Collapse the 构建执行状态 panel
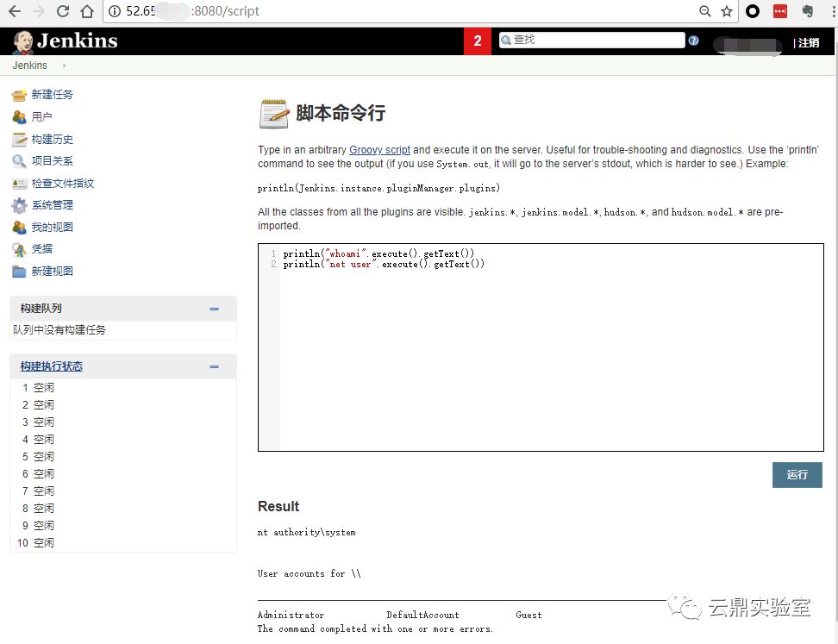Viewport: 838px width, 644px height. [215, 366]
